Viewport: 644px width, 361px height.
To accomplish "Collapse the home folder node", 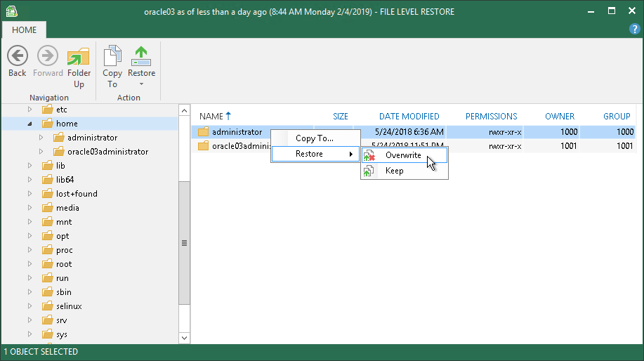I will (29, 124).
